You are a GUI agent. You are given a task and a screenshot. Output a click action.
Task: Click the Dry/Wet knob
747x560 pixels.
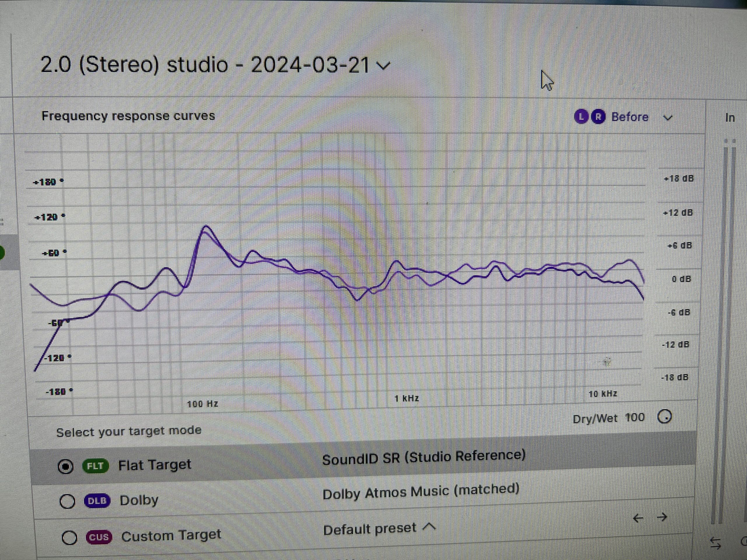coord(665,417)
